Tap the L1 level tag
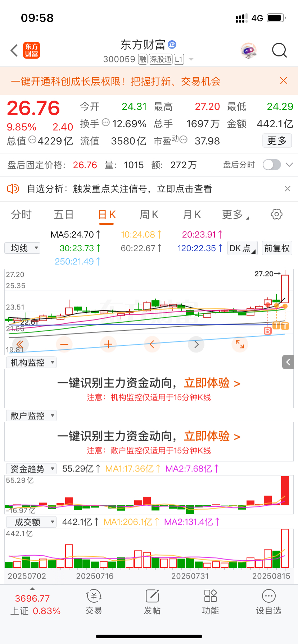298x644 pixels. coord(179,59)
